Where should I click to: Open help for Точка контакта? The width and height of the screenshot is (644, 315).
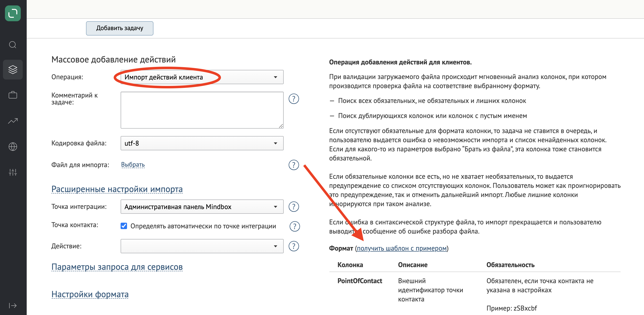[x=295, y=226]
